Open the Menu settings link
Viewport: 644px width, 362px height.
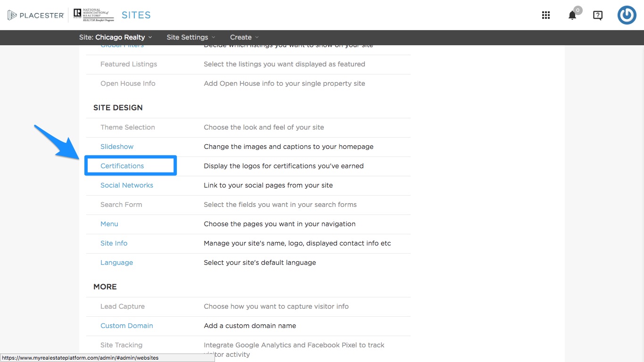tap(109, 224)
